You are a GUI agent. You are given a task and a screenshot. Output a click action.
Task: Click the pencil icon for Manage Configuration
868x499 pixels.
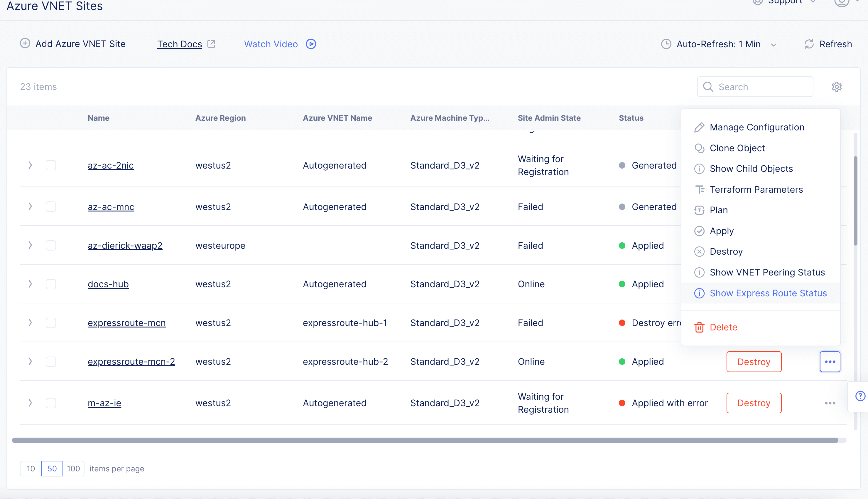click(699, 127)
